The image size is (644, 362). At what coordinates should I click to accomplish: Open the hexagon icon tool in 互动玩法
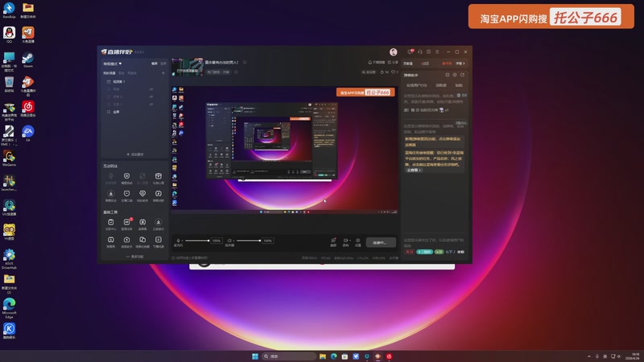(x=126, y=178)
